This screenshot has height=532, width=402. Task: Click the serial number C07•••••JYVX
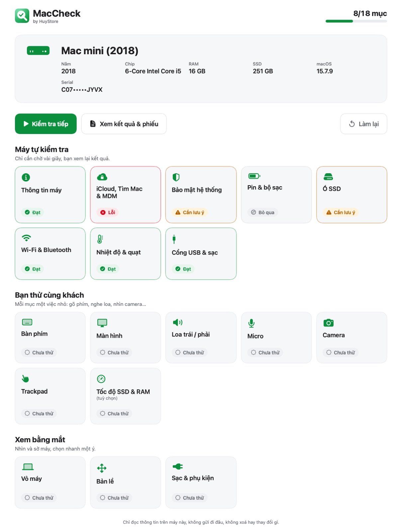(x=82, y=90)
